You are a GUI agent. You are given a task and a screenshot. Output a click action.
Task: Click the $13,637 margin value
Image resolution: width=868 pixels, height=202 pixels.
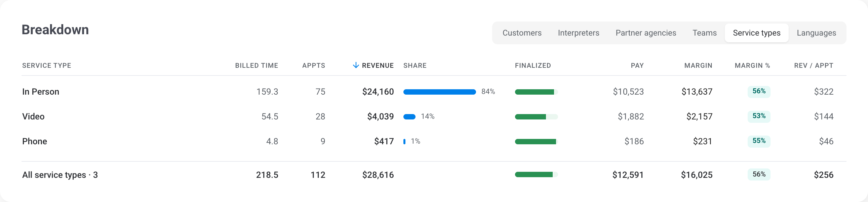coord(697,92)
